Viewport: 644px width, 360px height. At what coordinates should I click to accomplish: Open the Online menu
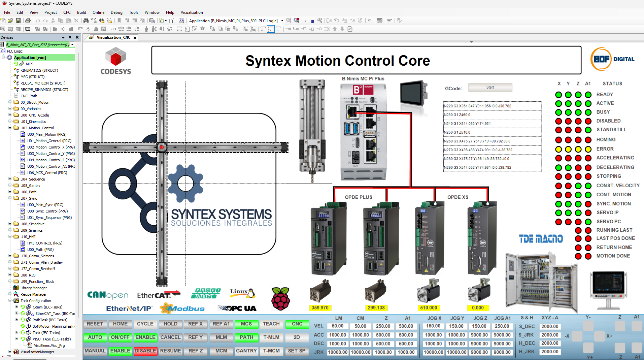[x=99, y=12]
